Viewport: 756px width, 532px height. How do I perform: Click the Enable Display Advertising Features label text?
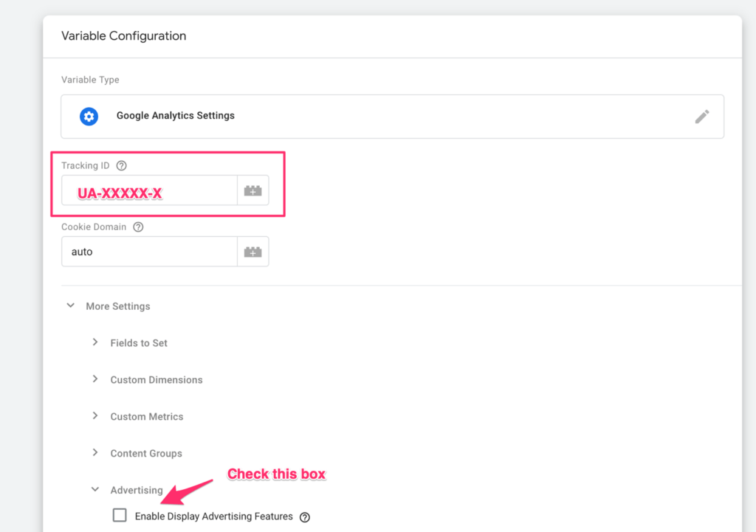coord(213,517)
